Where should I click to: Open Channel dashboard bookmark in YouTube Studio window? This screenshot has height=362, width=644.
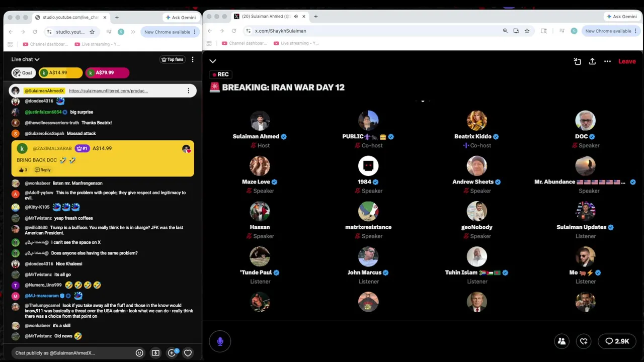pyautogui.click(x=45, y=44)
